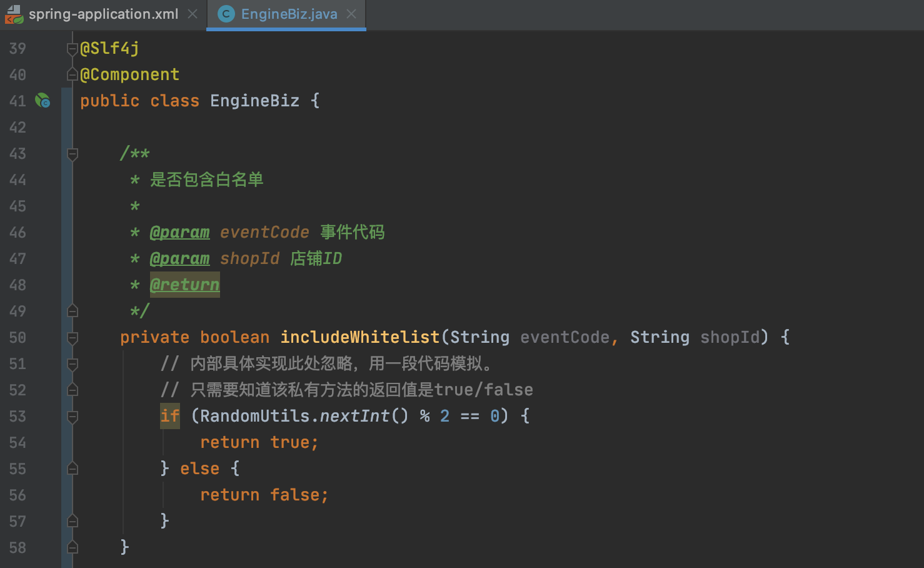This screenshot has width=924, height=568.
Task: Close the EngineBiz.java tab
Action: pos(351,14)
